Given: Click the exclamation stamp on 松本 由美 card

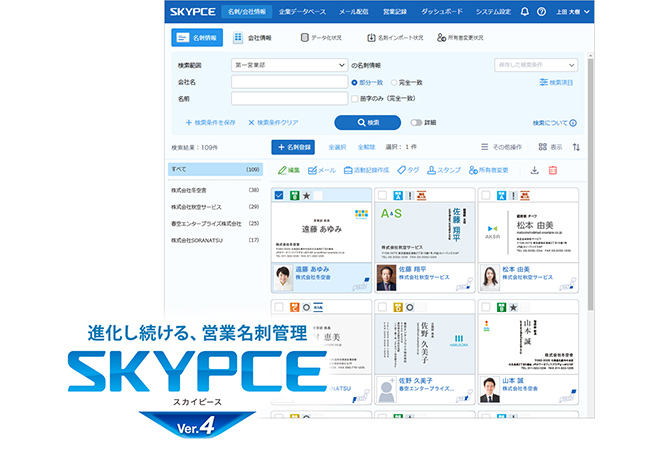Looking at the screenshot, I should [x=513, y=196].
